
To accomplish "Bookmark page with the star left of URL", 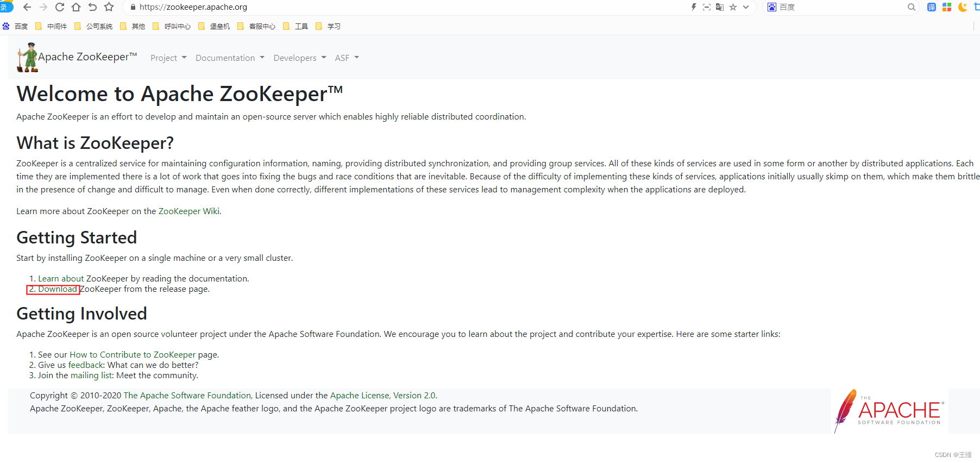I will click(x=109, y=7).
